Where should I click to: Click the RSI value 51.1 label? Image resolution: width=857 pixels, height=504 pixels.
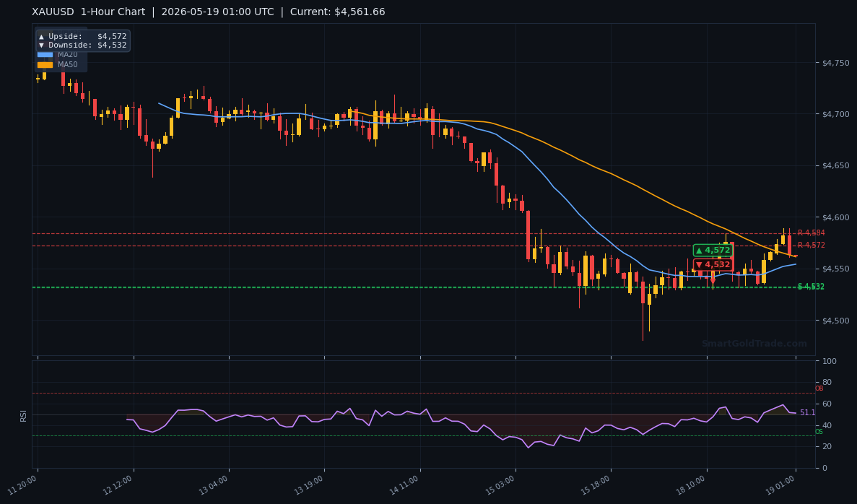coord(807,413)
